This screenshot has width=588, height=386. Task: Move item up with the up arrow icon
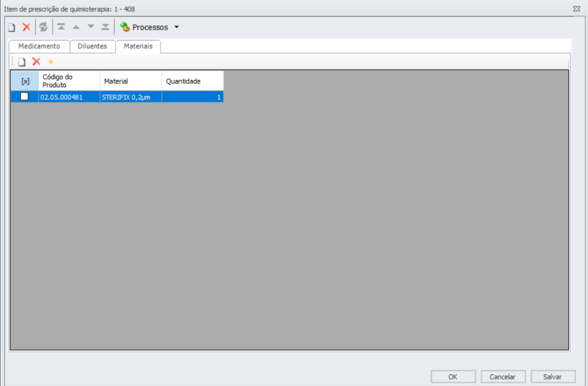click(76, 27)
